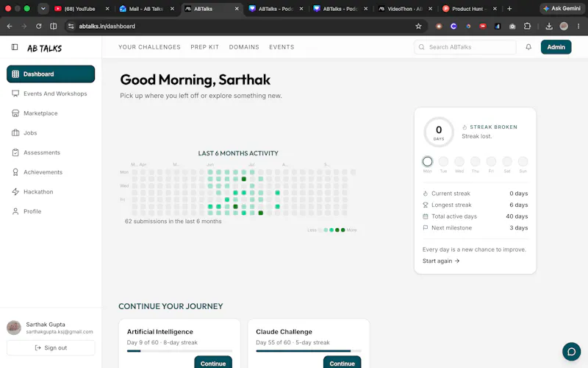Open Chrome three-dot menu
Screen dimensions: 588x368
point(578,26)
